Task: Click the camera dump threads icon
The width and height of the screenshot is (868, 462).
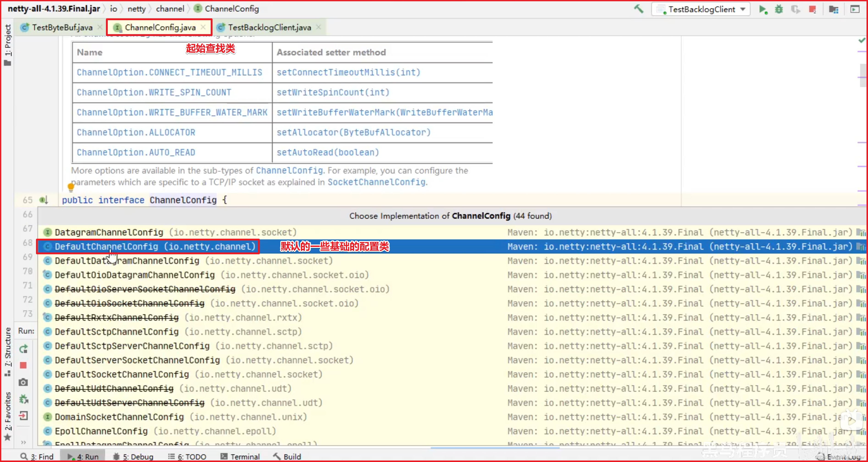Action: tap(23, 382)
